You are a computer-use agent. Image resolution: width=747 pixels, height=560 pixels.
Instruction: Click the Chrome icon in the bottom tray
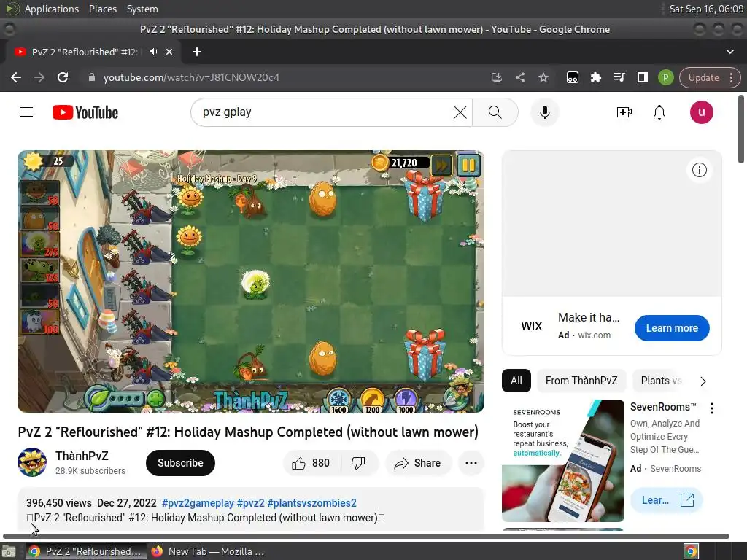pos(691,551)
